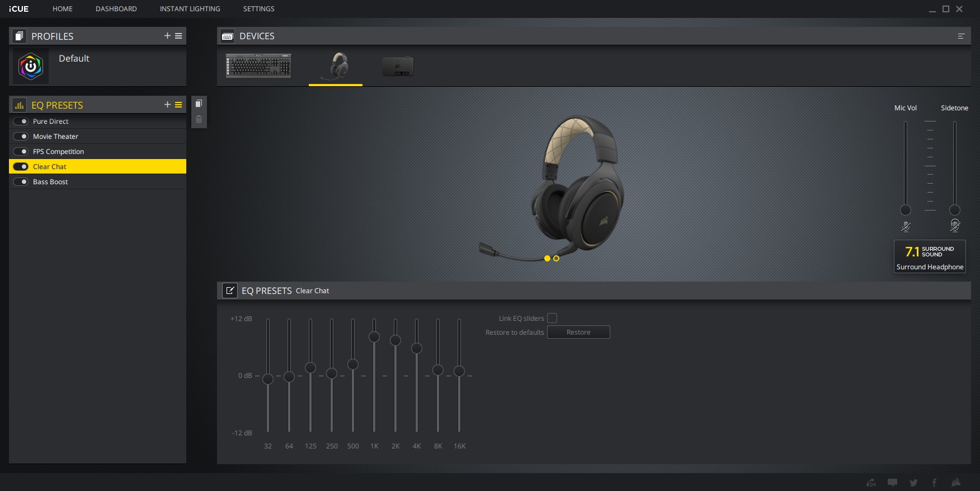Enable the Link EQ sliders checkbox
The width and height of the screenshot is (980, 491).
[552, 318]
